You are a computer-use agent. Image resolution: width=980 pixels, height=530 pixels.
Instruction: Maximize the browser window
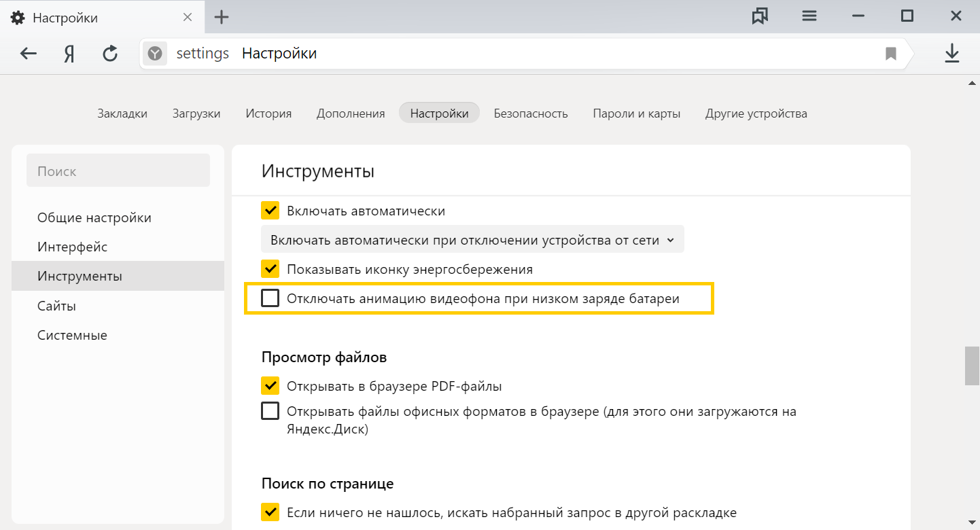[x=907, y=16]
